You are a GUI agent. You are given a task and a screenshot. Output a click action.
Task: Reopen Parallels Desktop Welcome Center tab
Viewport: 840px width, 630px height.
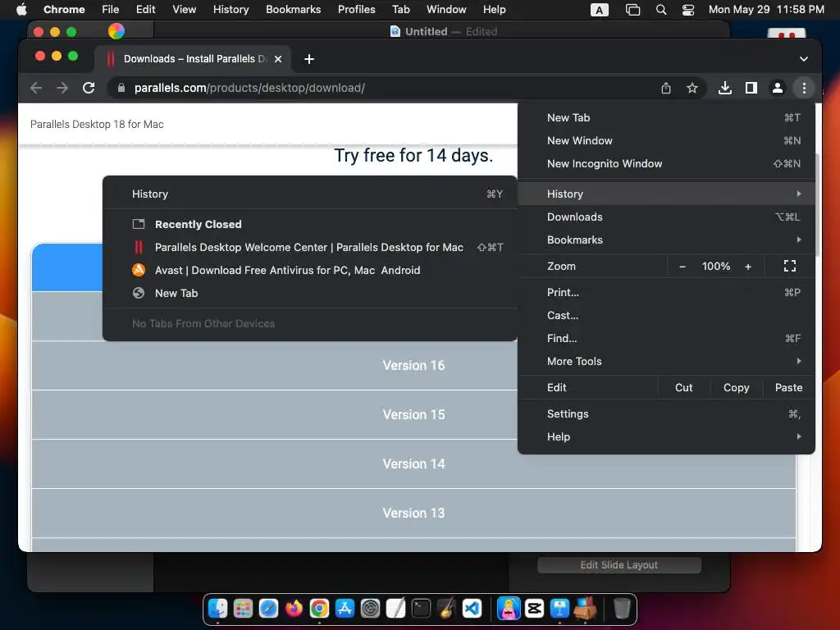point(309,248)
